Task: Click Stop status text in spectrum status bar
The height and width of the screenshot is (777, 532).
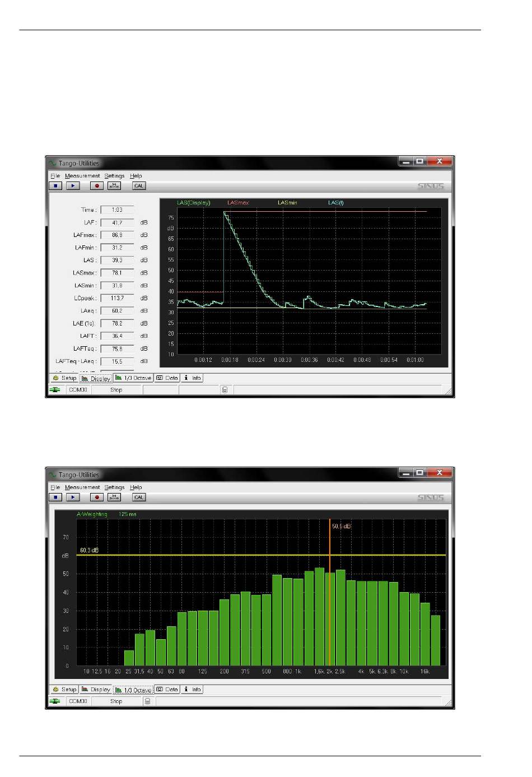Action: coord(116,701)
